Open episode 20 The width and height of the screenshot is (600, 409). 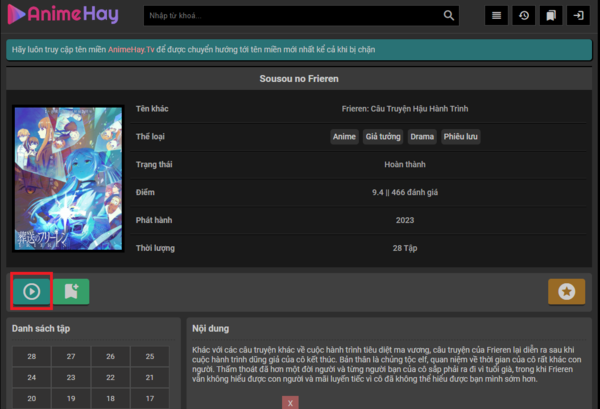pyautogui.click(x=32, y=398)
